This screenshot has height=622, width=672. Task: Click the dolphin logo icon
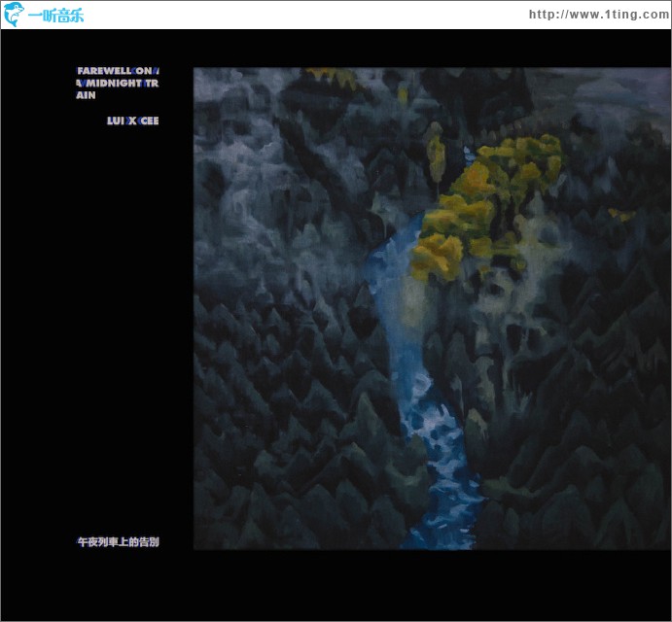click(x=14, y=15)
